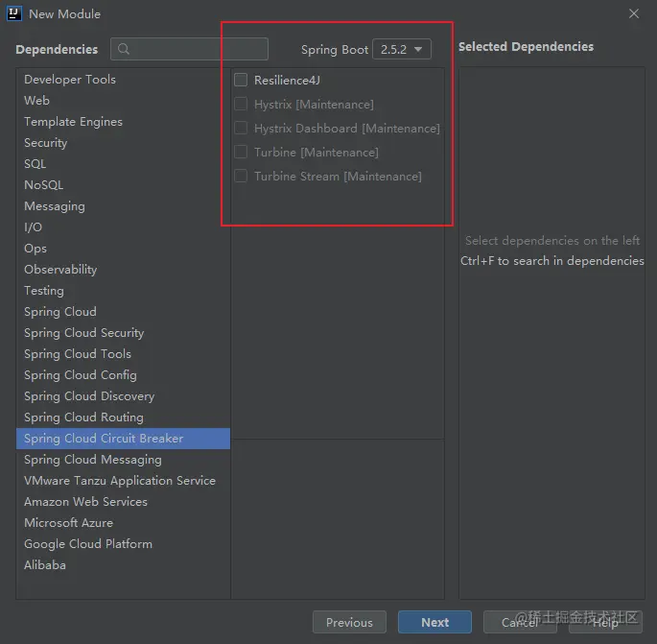657x644 pixels.
Task: Select the Spring Cloud Messaging category
Action: click(x=123, y=459)
